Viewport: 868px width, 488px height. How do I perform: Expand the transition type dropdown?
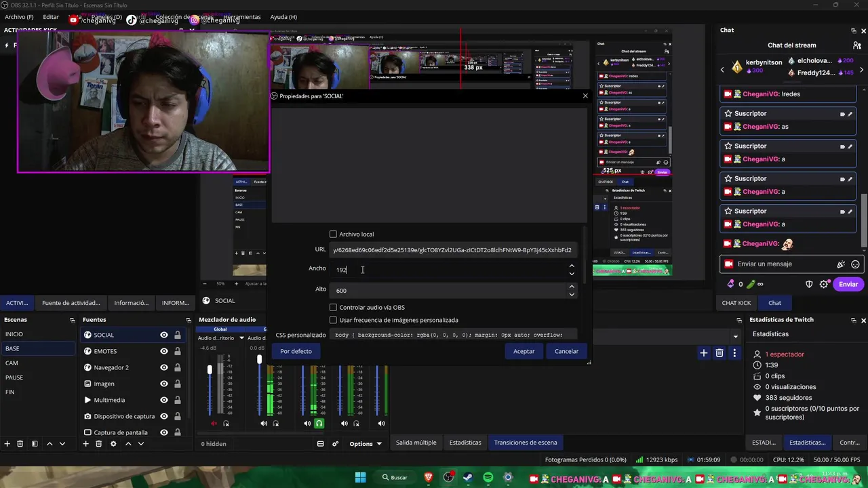point(735,336)
